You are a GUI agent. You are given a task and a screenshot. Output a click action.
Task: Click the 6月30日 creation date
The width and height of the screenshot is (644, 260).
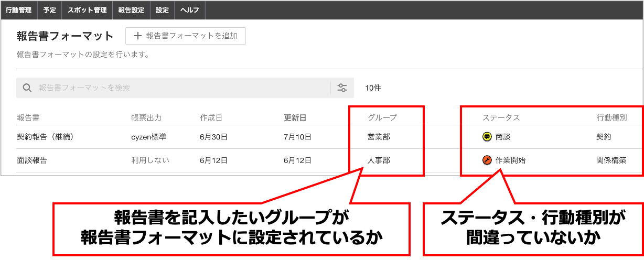coord(214,137)
